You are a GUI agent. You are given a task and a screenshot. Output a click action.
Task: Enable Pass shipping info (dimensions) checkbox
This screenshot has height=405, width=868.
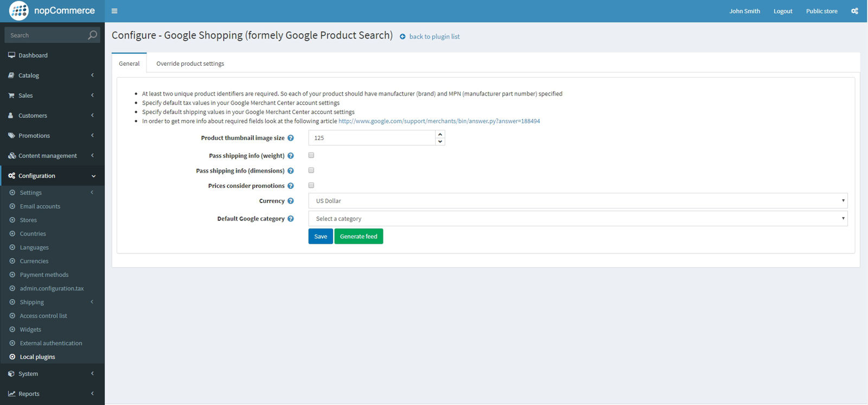[x=311, y=170]
